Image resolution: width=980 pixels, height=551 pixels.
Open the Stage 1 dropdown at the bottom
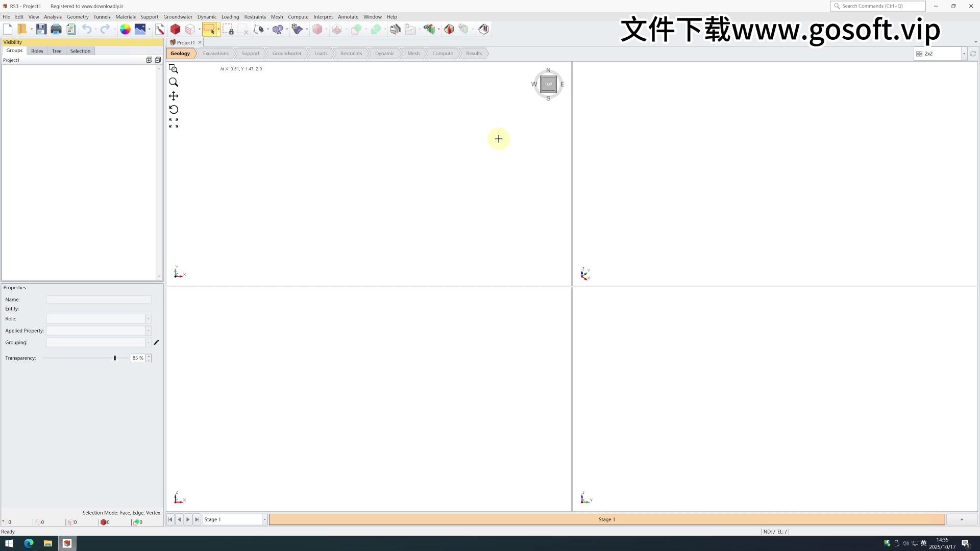264,519
